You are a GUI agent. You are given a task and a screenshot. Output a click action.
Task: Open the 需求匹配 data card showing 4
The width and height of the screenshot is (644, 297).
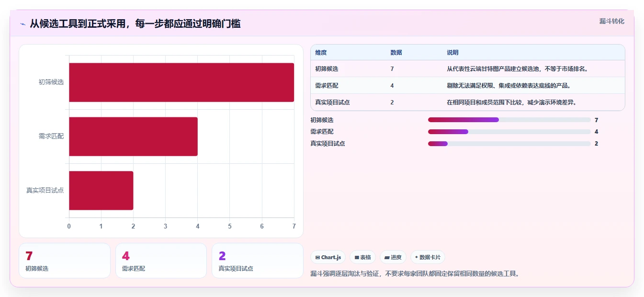pos(161,261)
